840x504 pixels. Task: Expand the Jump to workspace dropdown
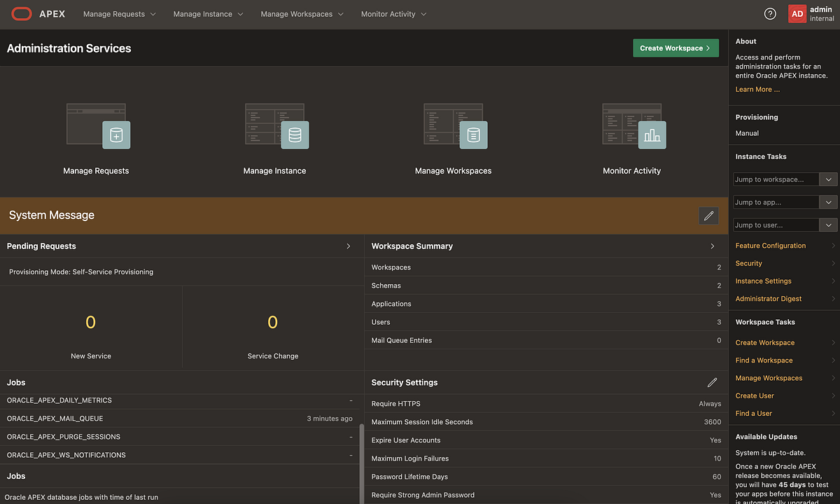829,179
